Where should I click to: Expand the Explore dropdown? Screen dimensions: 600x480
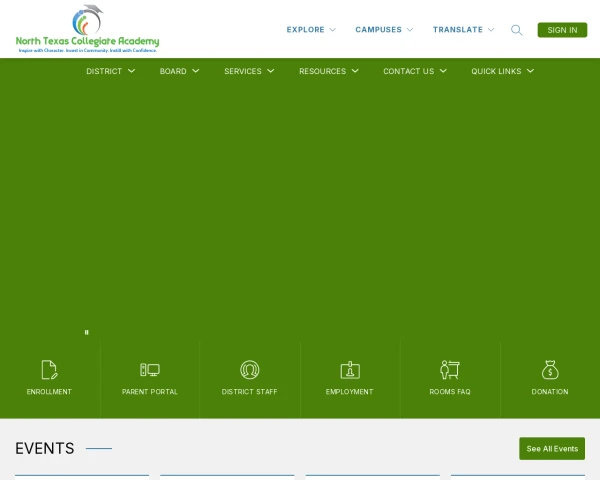(x=311, y=30)
